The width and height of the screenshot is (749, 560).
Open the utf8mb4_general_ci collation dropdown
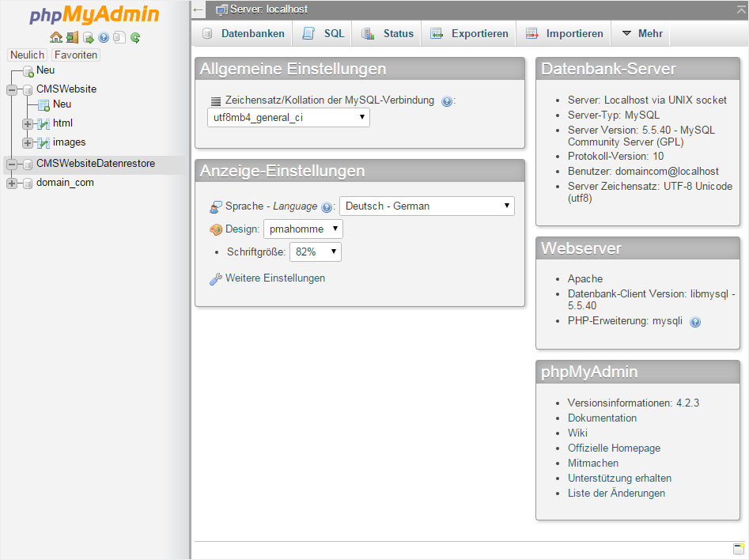coord(289,118)
